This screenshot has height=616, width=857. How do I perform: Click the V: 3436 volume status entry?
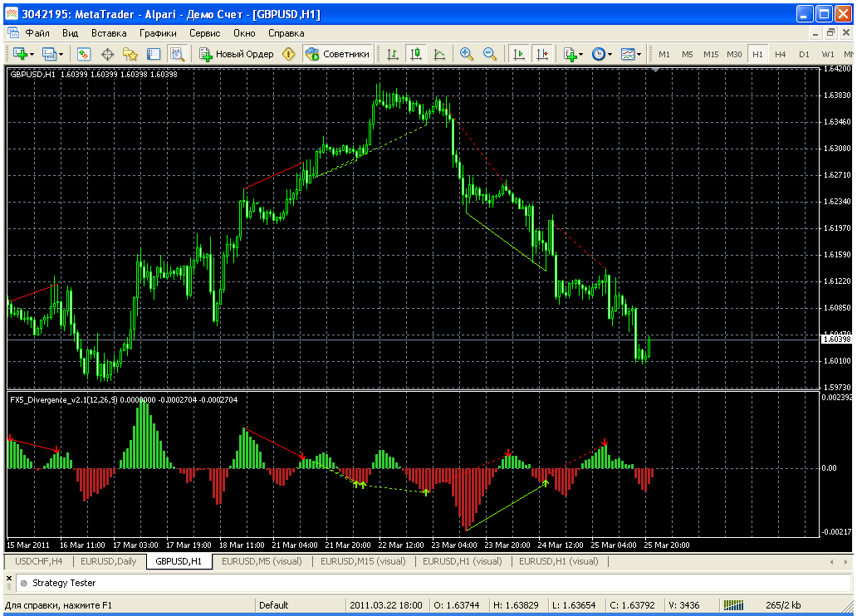683,605
